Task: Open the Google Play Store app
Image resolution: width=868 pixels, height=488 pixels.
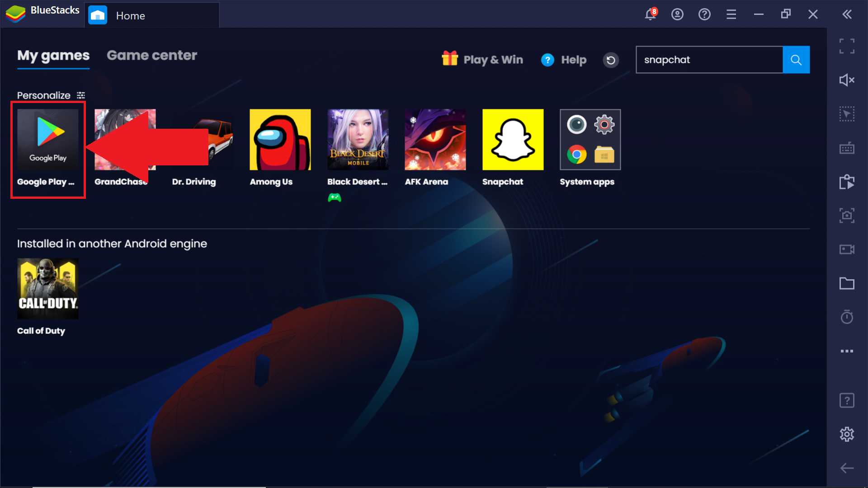Action: pyautogui.click(x=48, y=140)
